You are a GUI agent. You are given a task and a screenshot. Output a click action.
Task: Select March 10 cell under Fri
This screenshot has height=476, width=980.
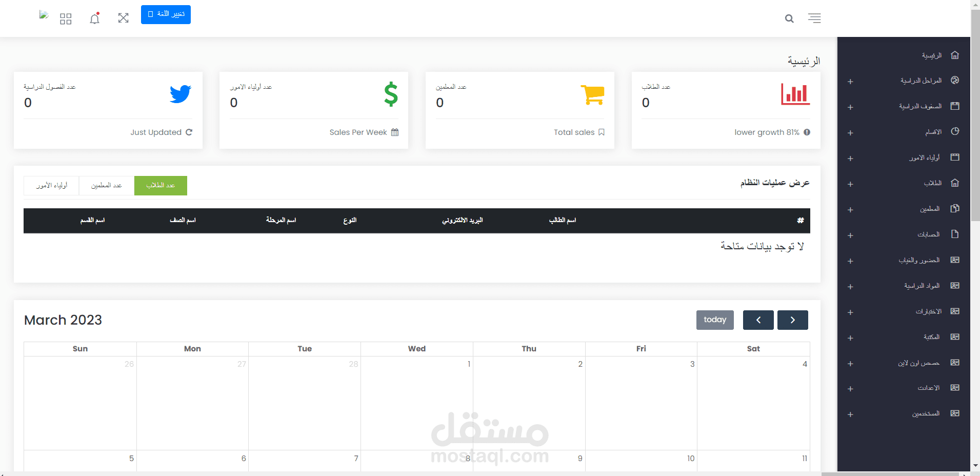[x=641, y=461]
